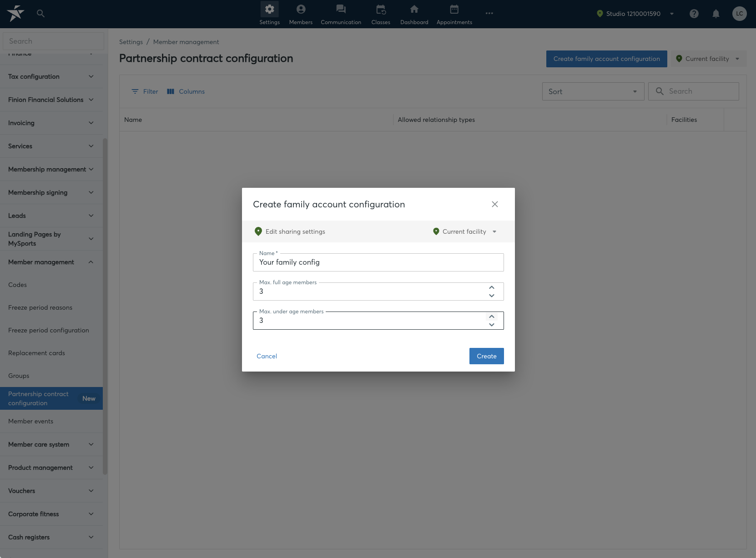The image size is (756, 558).
Task: Expand Membership management section
Action: point(51,169)
